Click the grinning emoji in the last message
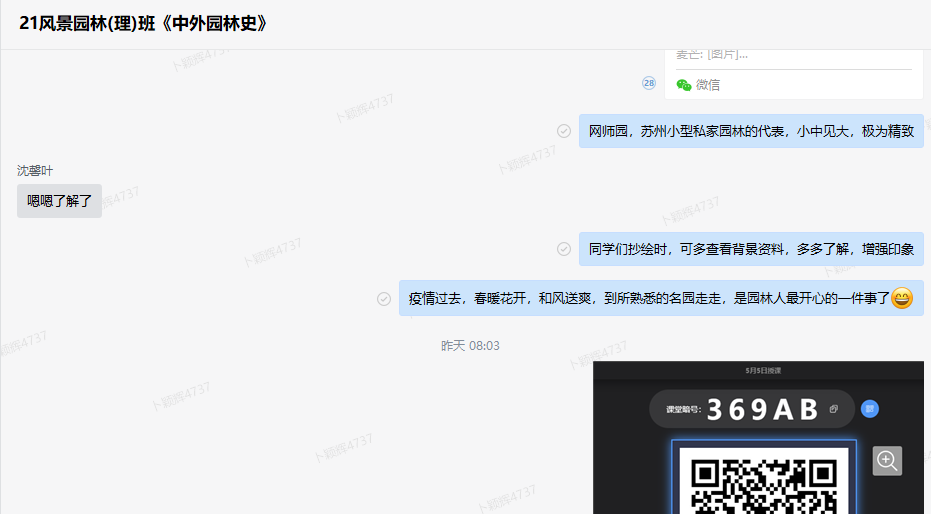The image size is (931, 514). click(902, 298)
